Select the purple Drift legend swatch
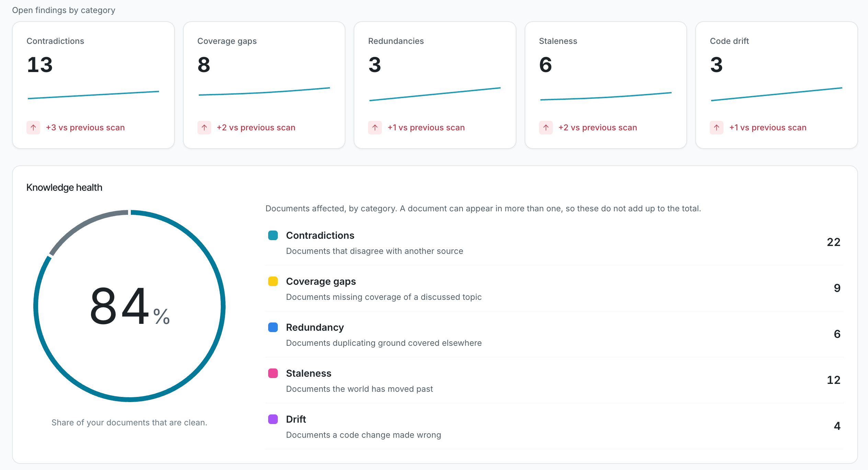 point(273,419)
